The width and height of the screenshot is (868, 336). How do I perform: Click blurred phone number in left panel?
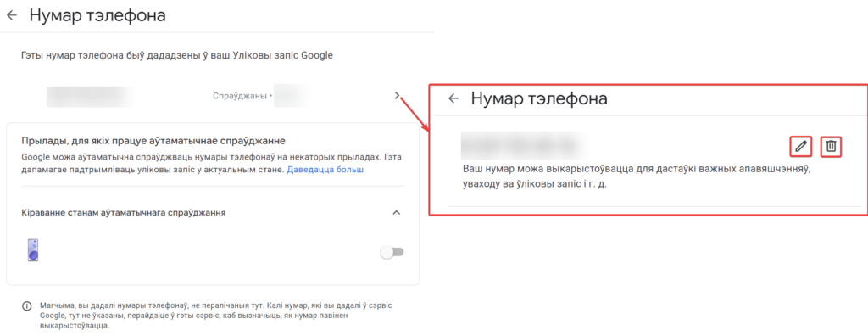click(88, 96)
